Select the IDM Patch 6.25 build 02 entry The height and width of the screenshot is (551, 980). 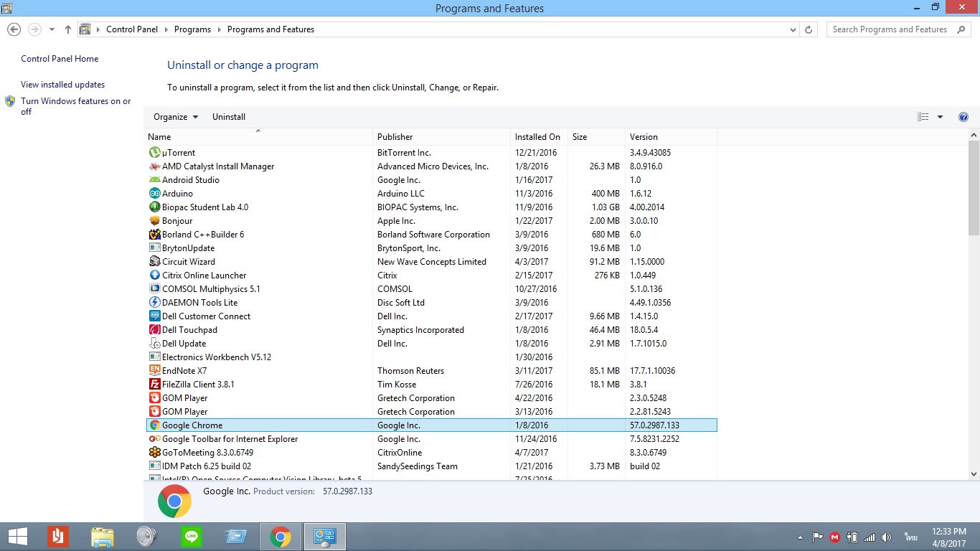pyautogui.click(x=431, y=466)
